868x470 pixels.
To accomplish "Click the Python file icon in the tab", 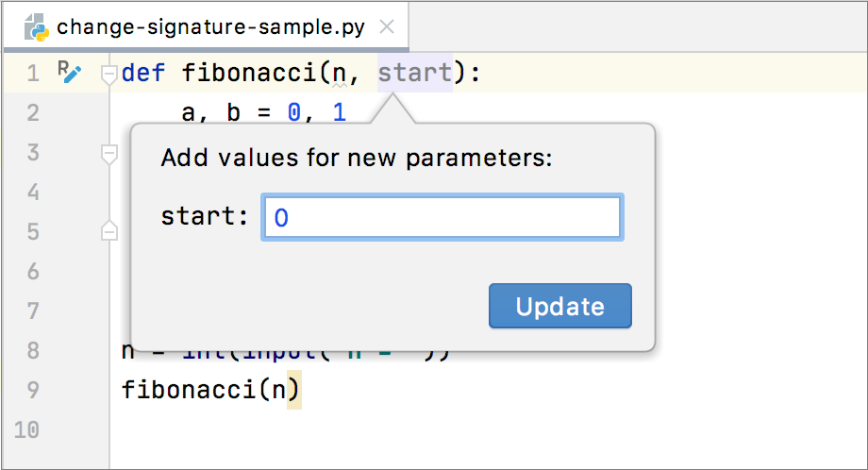I will pos(37,25).
